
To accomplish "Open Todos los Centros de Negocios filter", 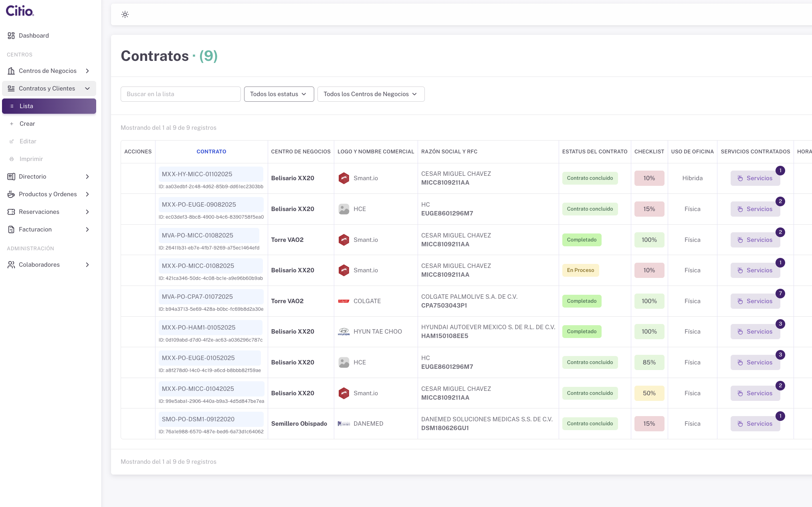I will click(x=370, y=94).
